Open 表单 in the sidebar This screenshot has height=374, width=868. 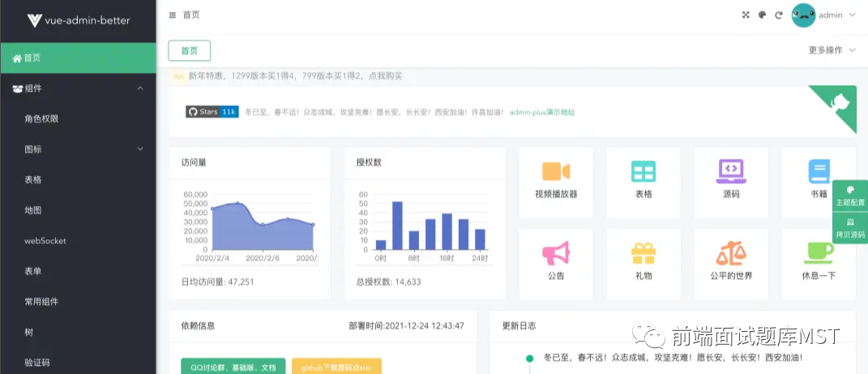pos(78,271)
